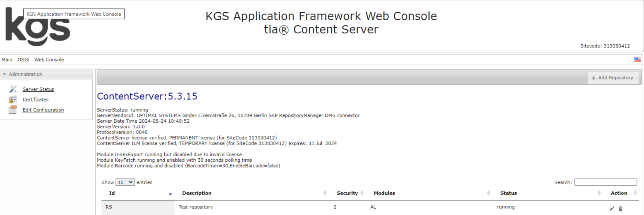Viewport: 644px width, 215px height.
Task: Open the Edit Configuration link
Action: pos(43,110)
